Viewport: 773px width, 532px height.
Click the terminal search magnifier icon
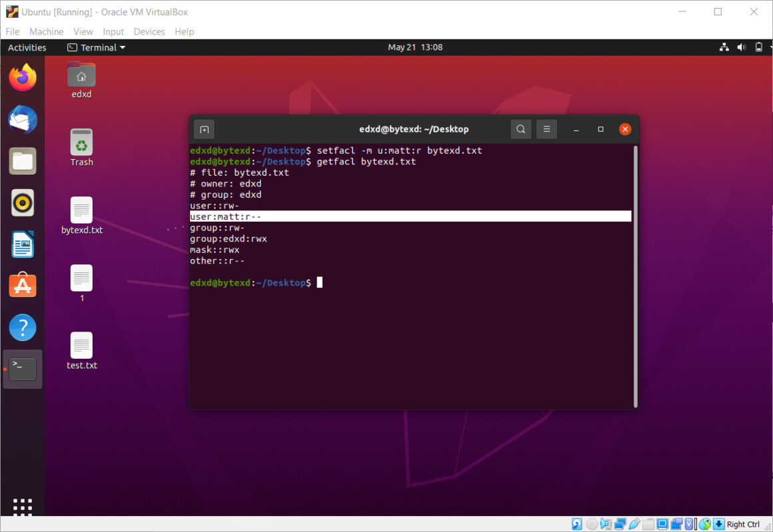[520, 129]
